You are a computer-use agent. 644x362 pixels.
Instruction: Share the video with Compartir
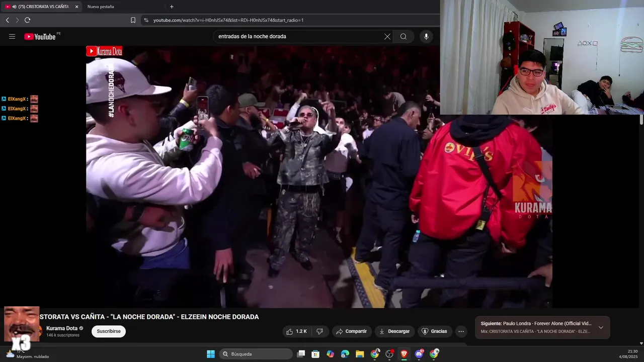click(x=352, y=331)
